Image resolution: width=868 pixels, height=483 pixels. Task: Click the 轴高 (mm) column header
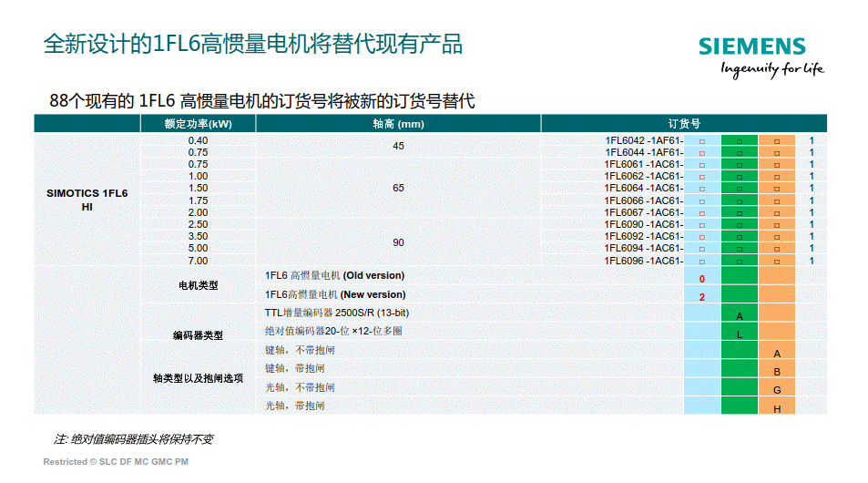coord(398,124)
